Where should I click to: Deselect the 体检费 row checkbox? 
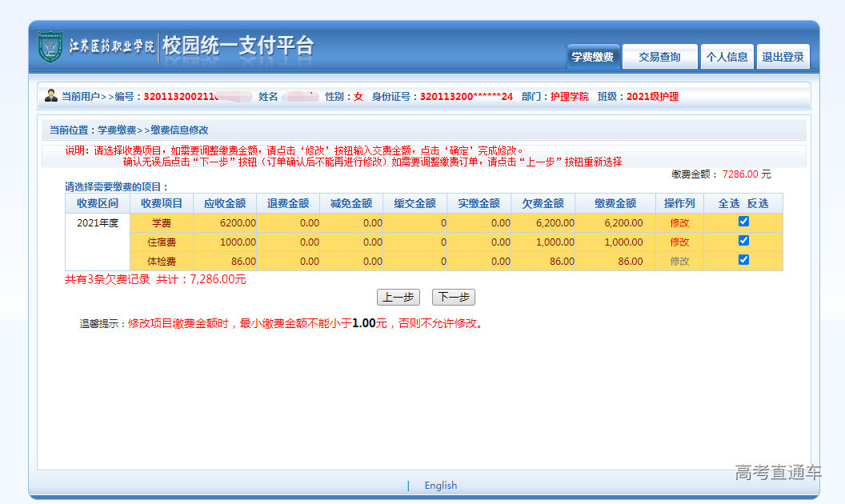[x=743, y=260]
